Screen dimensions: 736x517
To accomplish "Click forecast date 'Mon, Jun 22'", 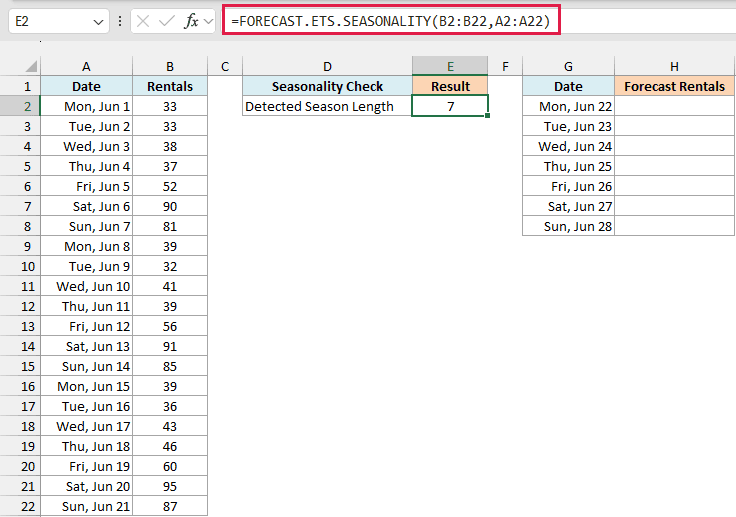I will (x=568, y=107).
